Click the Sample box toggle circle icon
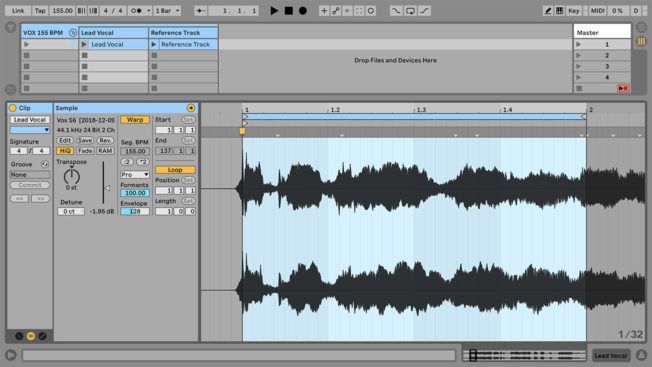Viewport: 652px width, 367px height. tap(191, 108)
